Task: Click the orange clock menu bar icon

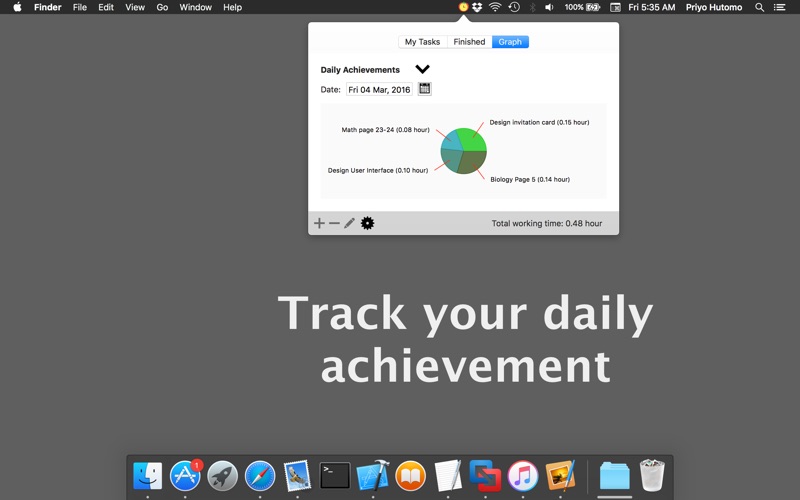Action: coord(463,7)
